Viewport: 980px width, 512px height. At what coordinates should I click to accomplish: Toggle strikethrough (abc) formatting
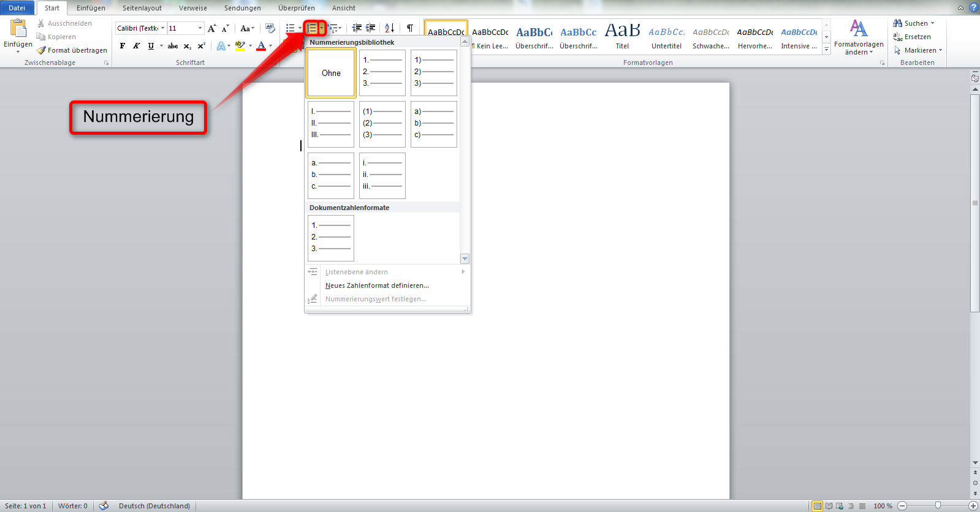(x=173, y=46)
